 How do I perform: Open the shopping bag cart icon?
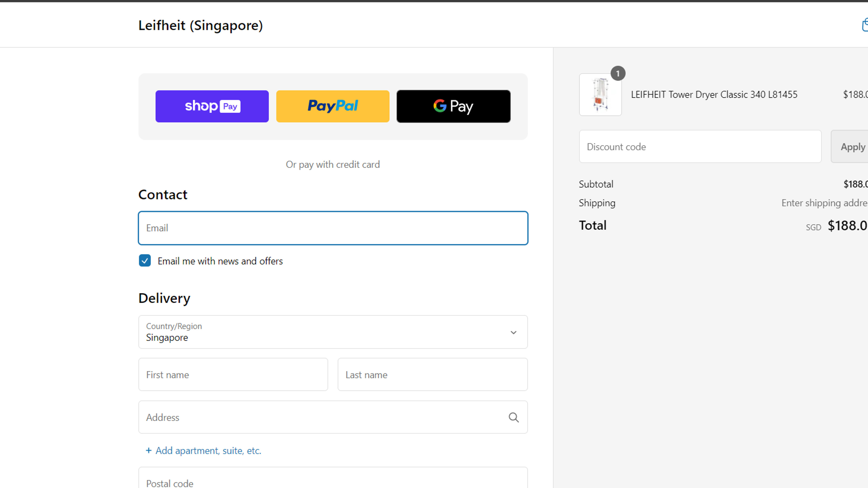coord(865,25)
